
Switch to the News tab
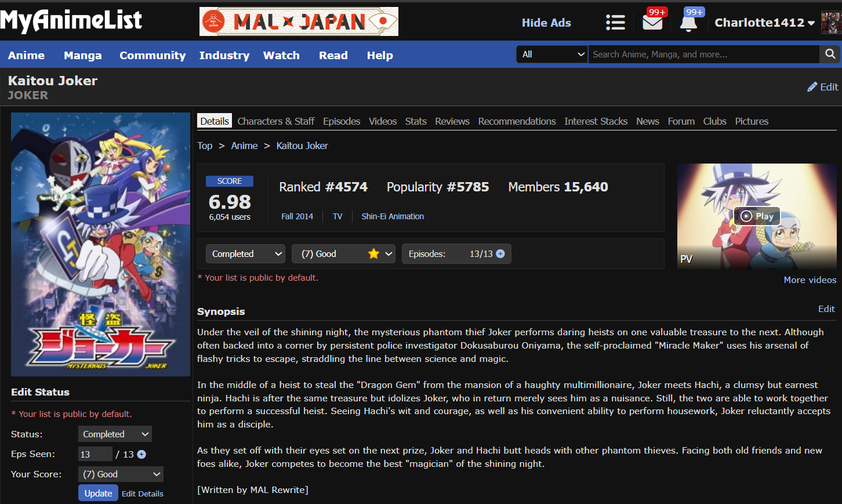[x=648, y=121]
